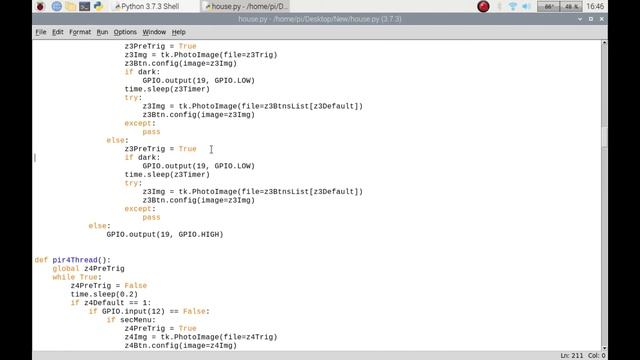Click the 'time.sleep(0.2)' line
Viewport: 640px width, 360px height.
tap(104, 294)
